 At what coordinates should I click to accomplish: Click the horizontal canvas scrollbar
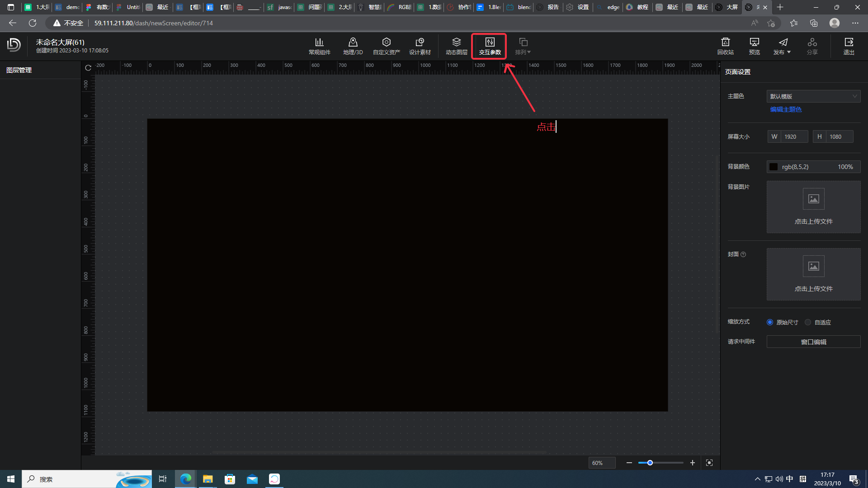coord(379,452)
